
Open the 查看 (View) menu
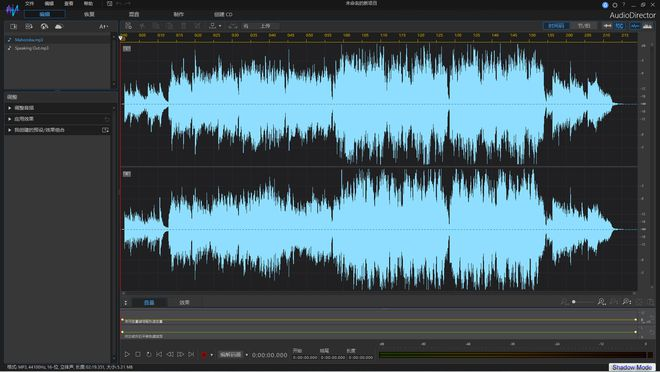click(x=69, y=3)
